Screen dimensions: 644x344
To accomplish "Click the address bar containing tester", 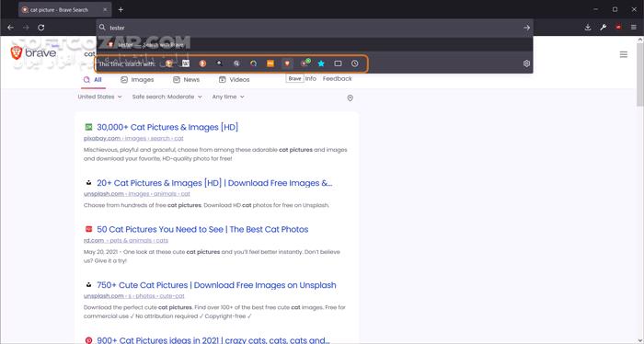I will click(x=315, y=28).
